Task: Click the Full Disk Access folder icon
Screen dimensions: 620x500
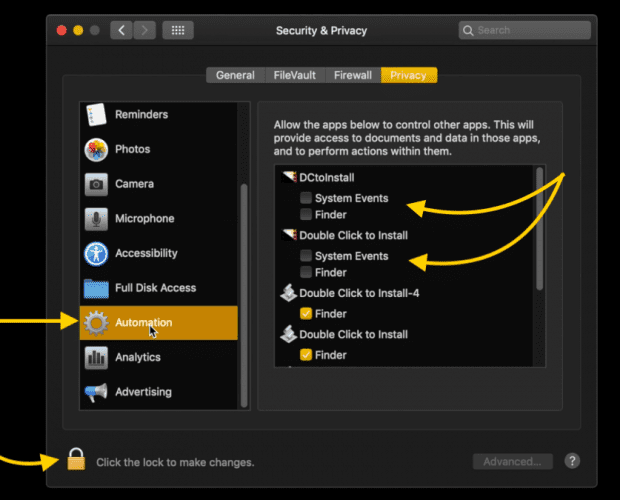Action: click(x=96, y=288)
